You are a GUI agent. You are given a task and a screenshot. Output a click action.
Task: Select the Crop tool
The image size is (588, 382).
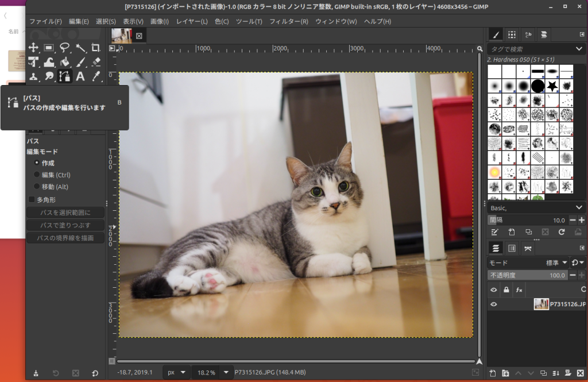tap(96, 48)
